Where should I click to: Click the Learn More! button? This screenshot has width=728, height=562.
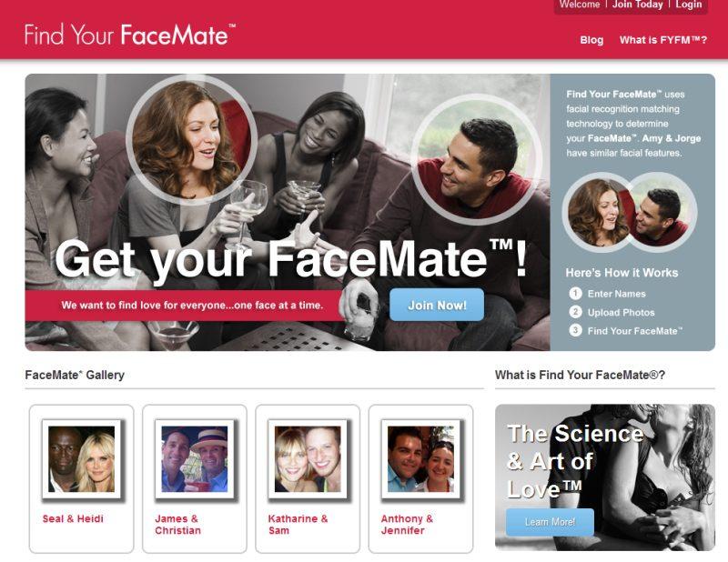tap(550, 522)
